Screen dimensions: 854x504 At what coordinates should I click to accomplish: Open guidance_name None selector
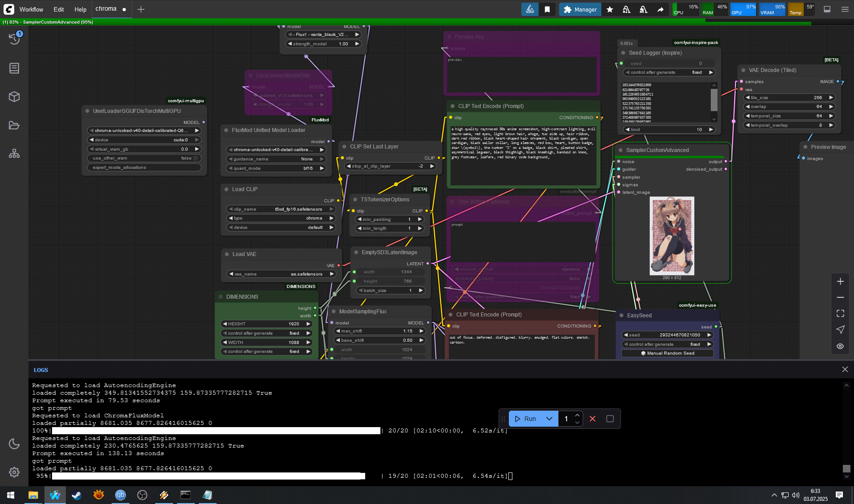coord(276,159)
